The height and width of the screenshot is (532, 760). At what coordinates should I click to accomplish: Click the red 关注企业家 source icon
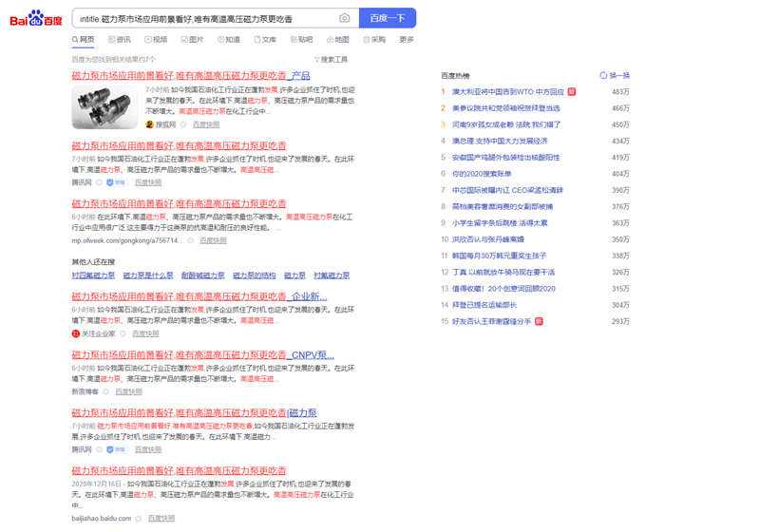tap(76, 333)
